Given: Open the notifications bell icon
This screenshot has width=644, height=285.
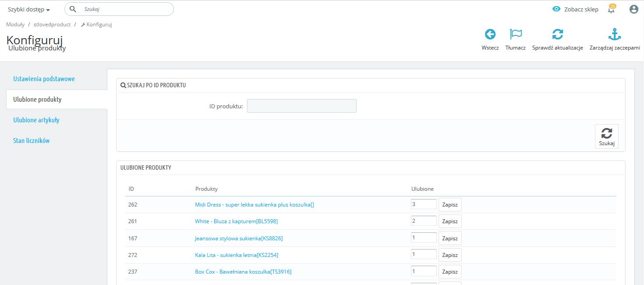Looking at the screenshot, I should pyautogui.click(x=611, y=9).
